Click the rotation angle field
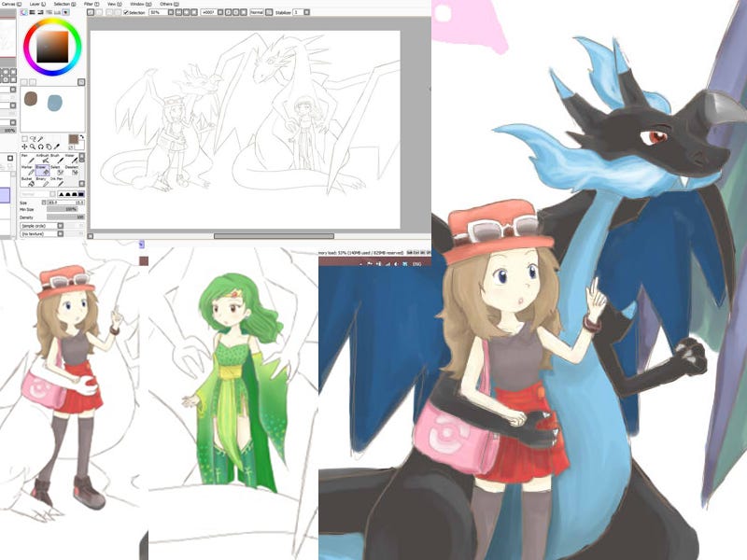The width and height of the screenshot is (747, 560). tap(208, 12)
